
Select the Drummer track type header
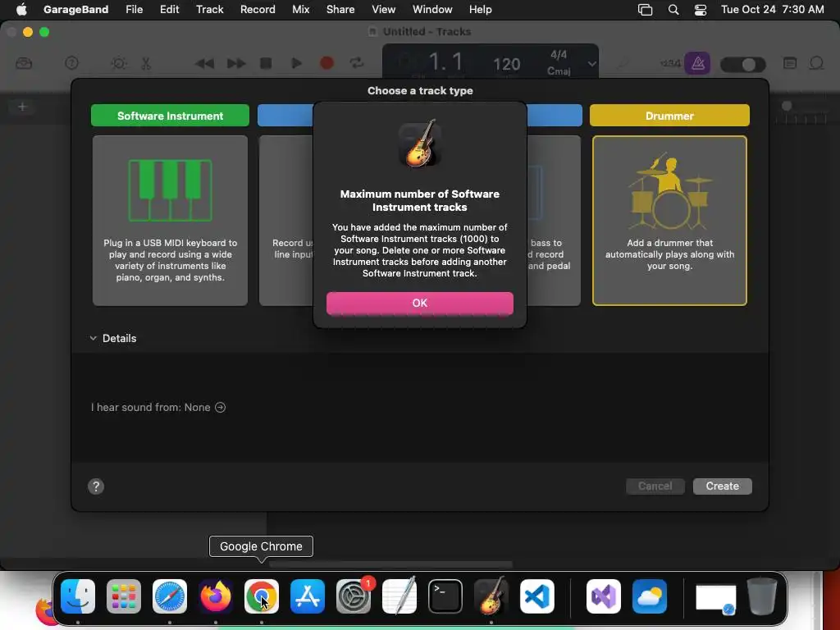point(669,116)
